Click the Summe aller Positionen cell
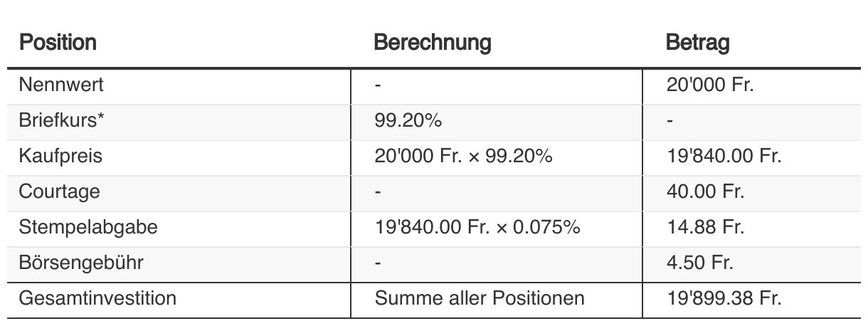 point(479,298)
